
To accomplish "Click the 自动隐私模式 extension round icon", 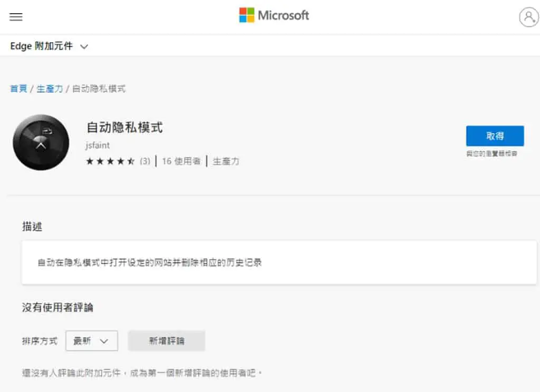I will pyautogui.click(x=41, y=142).
